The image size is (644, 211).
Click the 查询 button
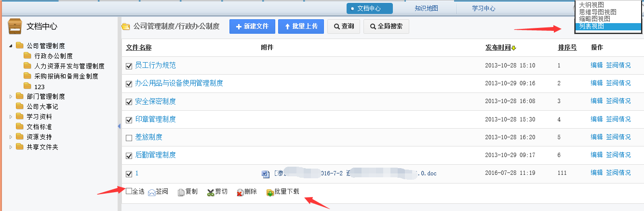(344, 26)
